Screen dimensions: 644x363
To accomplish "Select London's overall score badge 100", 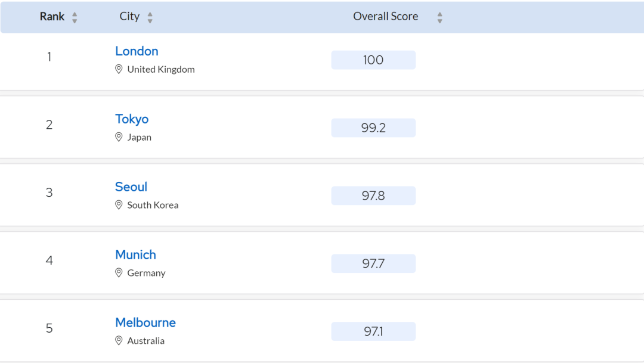I will tap(373, 60).
